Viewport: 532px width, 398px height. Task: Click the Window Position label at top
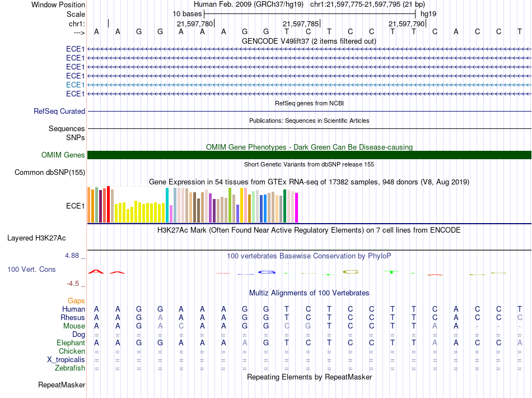(58, 4)
